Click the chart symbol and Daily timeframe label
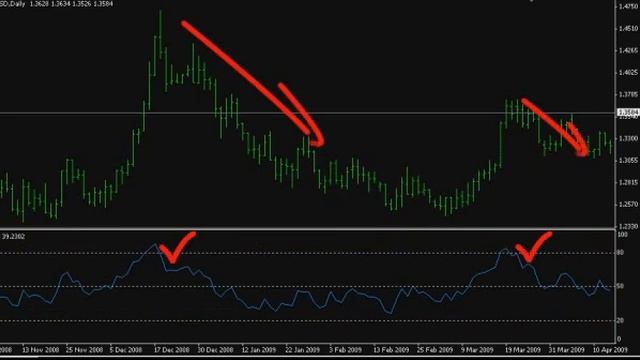Image resolution: width=640 pixels, height=360 pixels. pos(12,4)
